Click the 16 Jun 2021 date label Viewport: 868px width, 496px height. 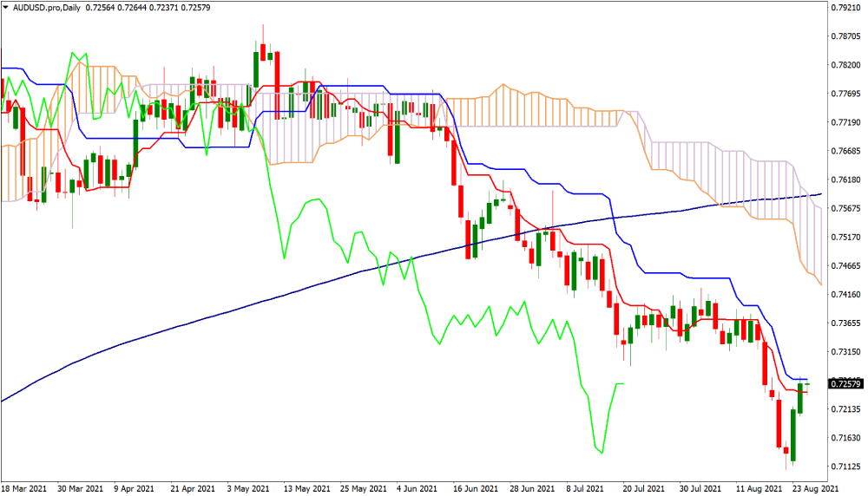477,488
